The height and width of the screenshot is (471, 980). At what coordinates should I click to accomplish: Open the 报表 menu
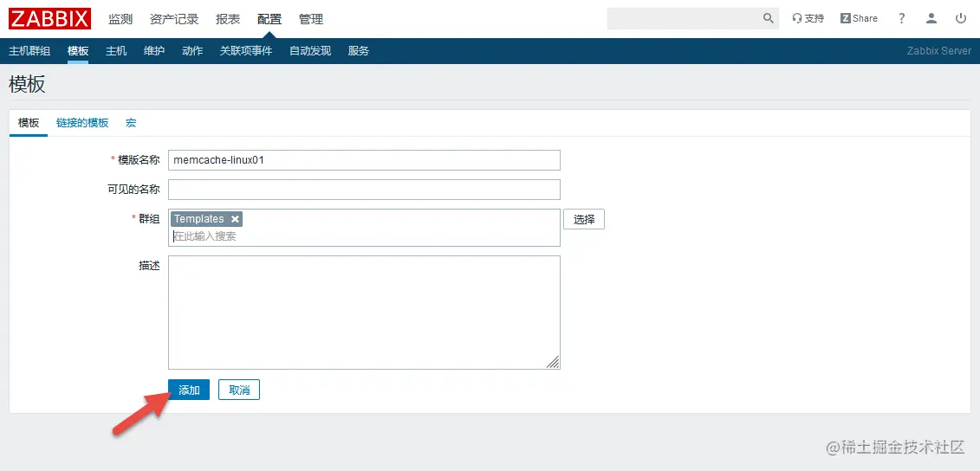228,19
